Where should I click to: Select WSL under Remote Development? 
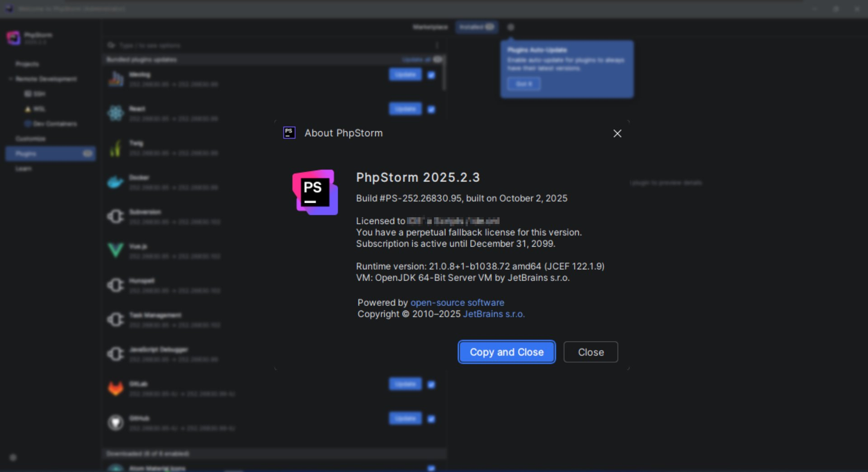[39, 109]
